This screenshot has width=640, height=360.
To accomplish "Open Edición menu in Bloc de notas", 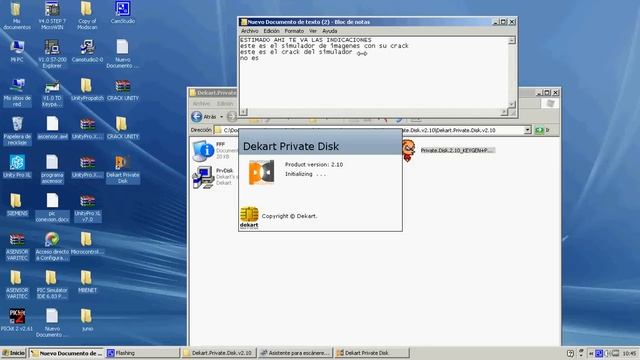I will [271, 31].
